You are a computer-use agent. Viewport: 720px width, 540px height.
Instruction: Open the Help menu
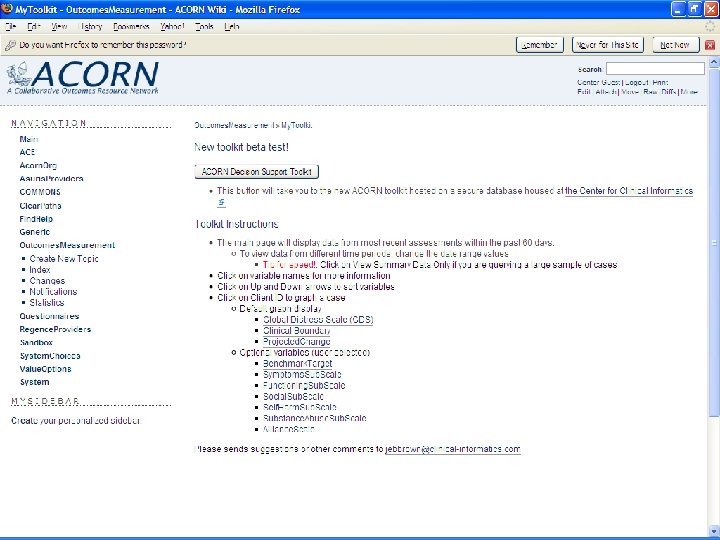pos(231,27)
